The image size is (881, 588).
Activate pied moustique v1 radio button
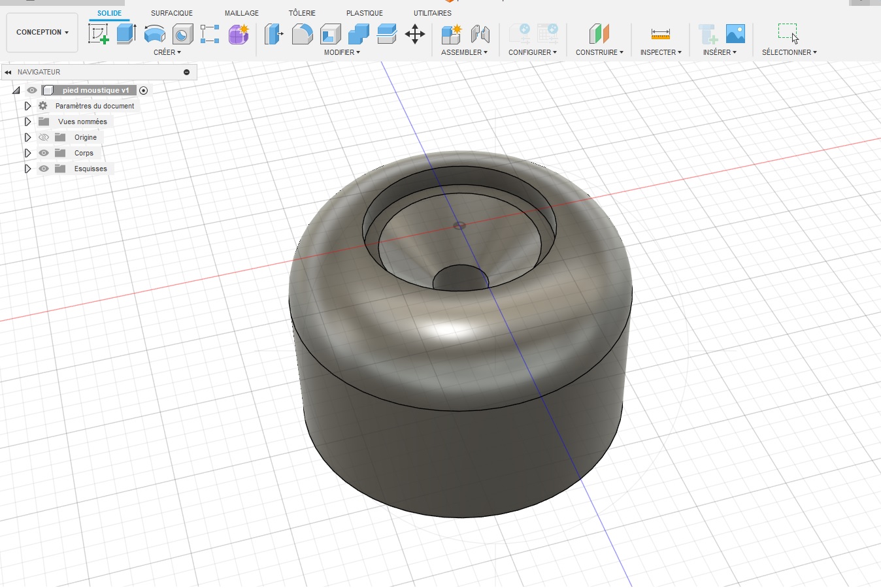(x=144, y=90)
